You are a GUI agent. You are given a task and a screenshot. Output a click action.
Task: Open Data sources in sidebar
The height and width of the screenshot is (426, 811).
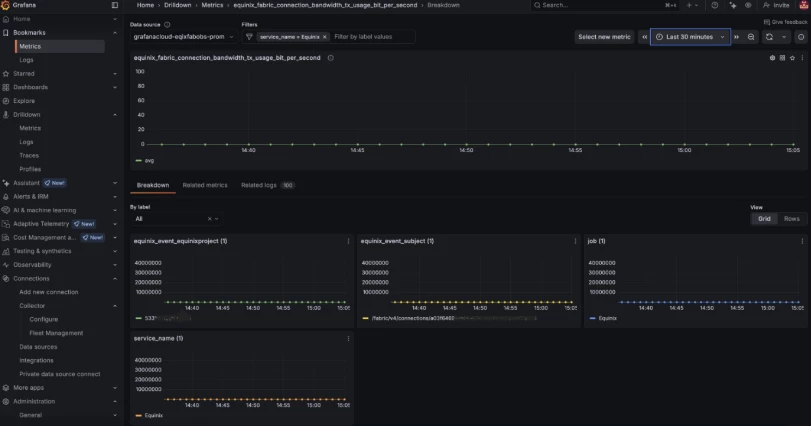(38, 347)
